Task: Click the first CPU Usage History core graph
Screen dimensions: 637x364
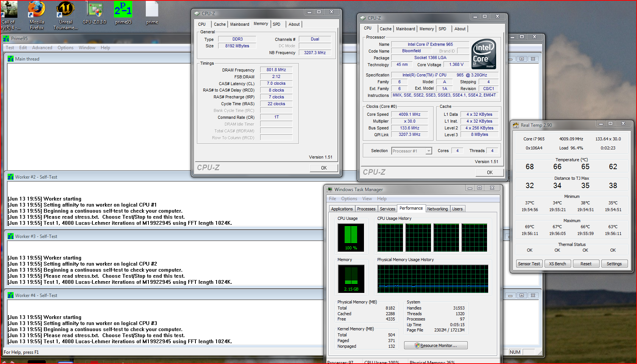Action: pos(390,238)
